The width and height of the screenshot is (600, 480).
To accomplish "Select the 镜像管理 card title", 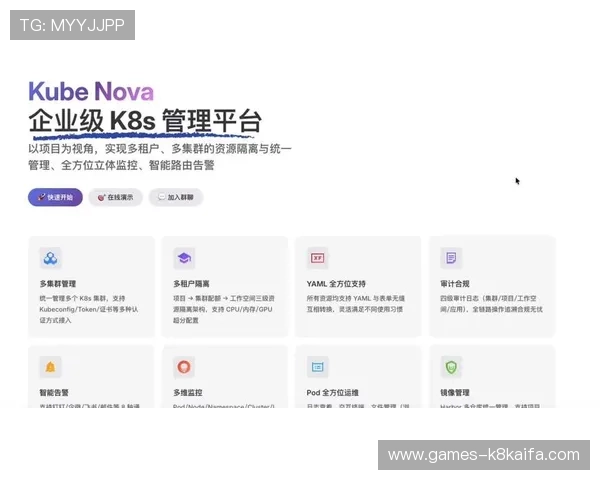I will coord(455,392).
